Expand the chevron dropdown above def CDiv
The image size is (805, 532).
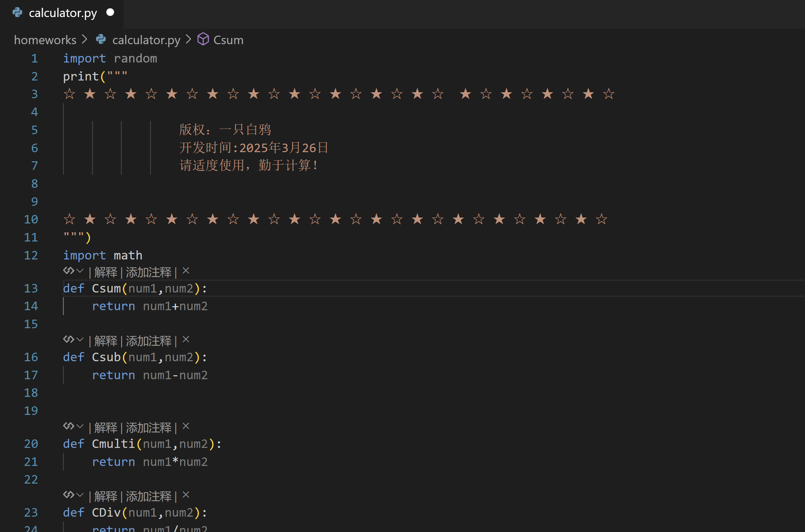point(80,495)
